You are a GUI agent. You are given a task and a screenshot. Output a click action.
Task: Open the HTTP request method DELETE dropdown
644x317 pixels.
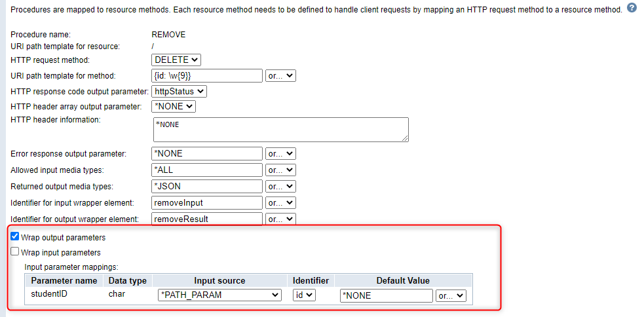(x=176, y=60)
